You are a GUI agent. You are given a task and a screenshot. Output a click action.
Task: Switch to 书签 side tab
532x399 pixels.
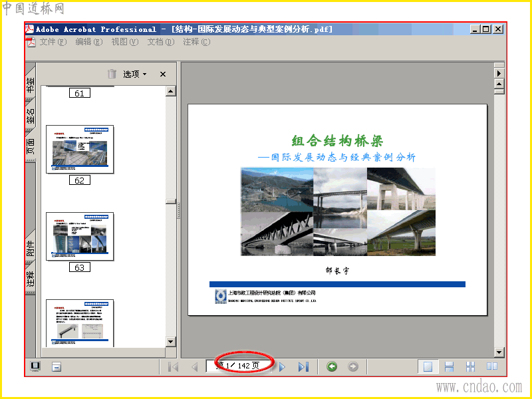click(30, 85)
